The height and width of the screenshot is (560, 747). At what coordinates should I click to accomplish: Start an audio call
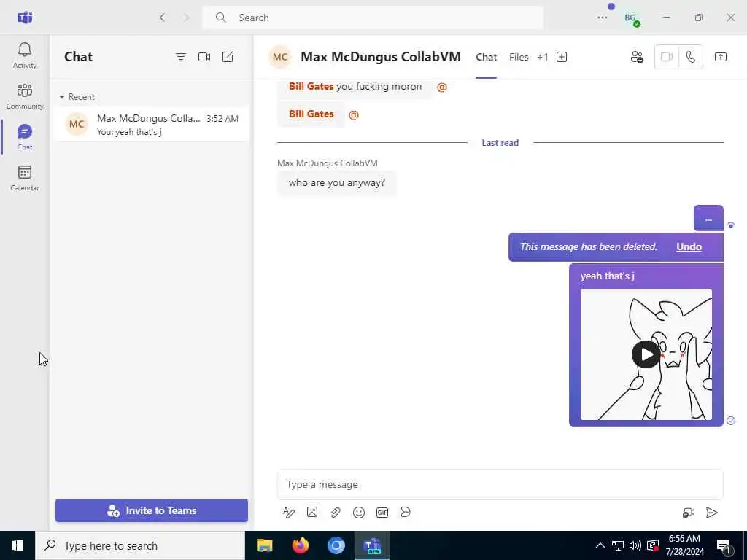(690, 57)
